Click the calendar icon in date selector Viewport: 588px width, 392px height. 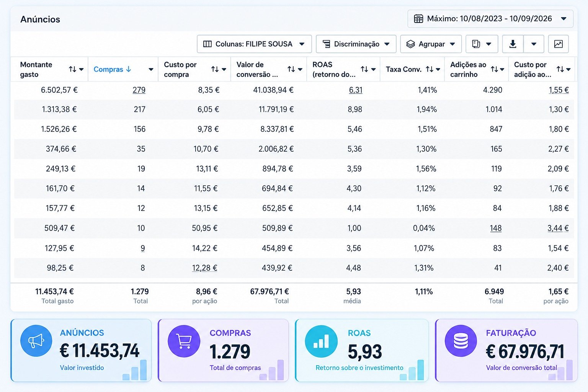coord(418,19)
